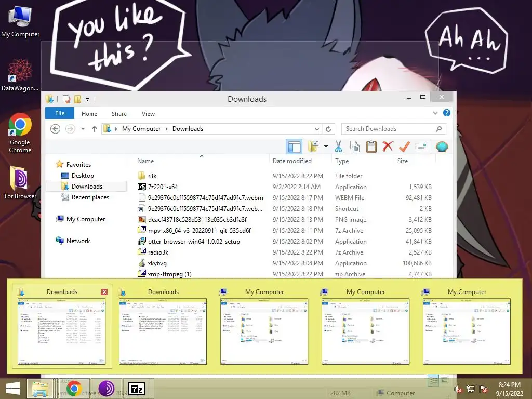The image size is (532, 399).
Task: Click My Computer in the address breadcrumb
Action: [x=141, y=129]
